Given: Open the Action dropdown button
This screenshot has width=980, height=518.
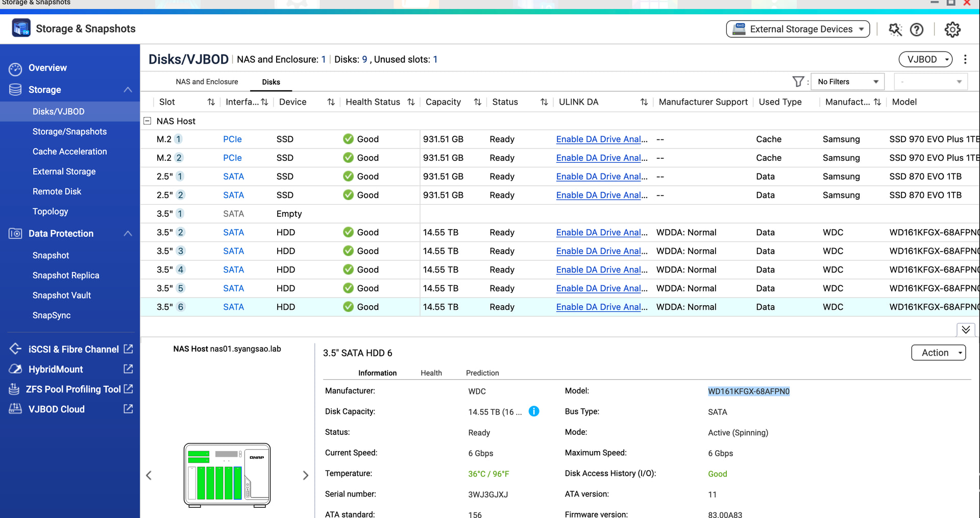Looking at the screenshot, I should [938, 353].
